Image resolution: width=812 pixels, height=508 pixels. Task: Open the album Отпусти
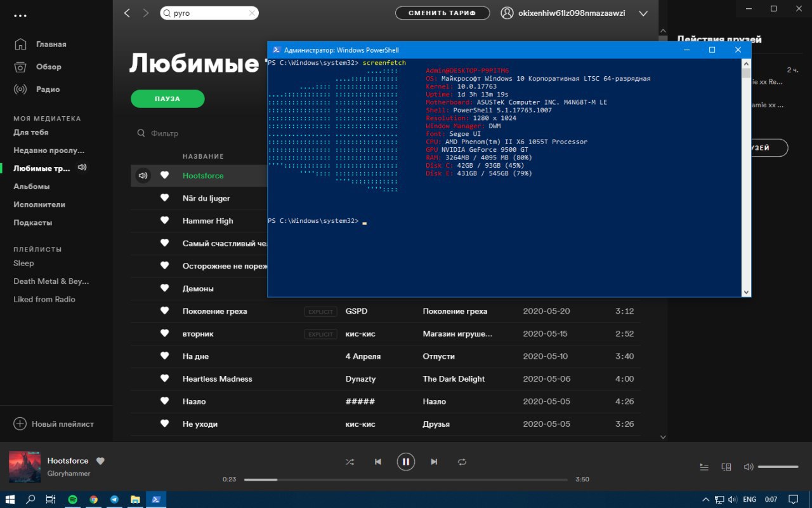pyautogui.click(x=438, y=356)
